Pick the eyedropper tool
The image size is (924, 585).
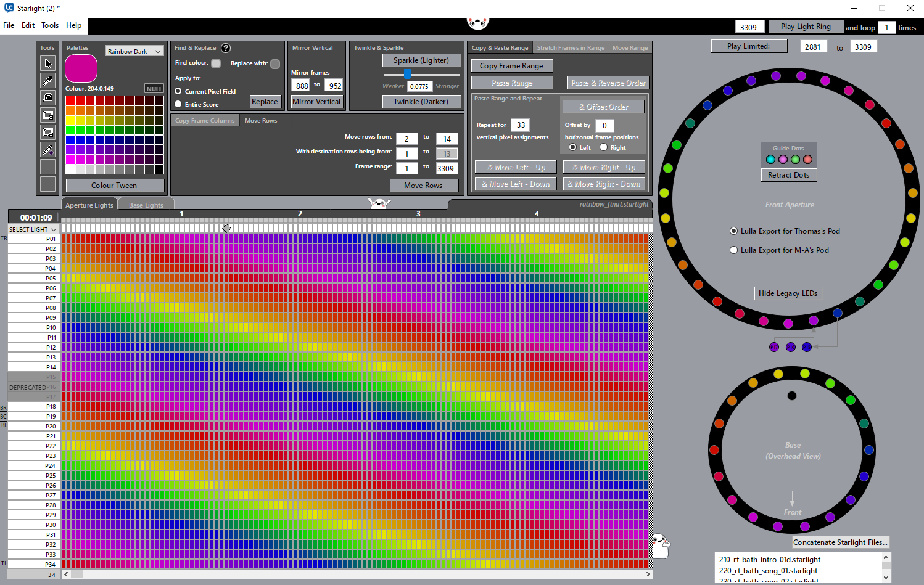(x=47, y=81)
